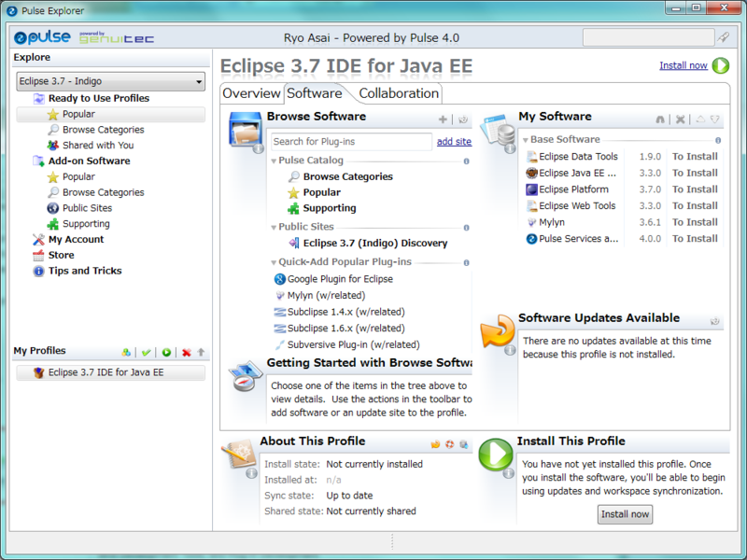The width and height of the screenshot is (747, 560).
Task: Click the info icon on Pulse Catalog row
Action: point(466,161)
